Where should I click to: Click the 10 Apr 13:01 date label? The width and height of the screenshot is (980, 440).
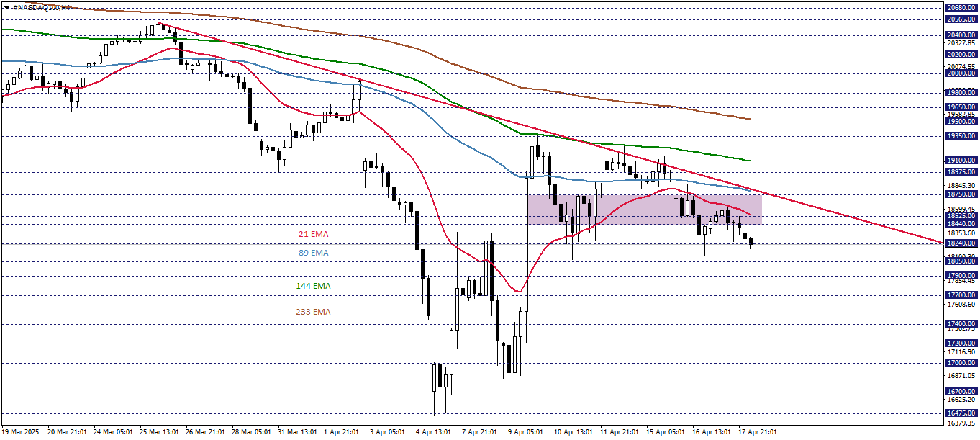coord(574,432)
